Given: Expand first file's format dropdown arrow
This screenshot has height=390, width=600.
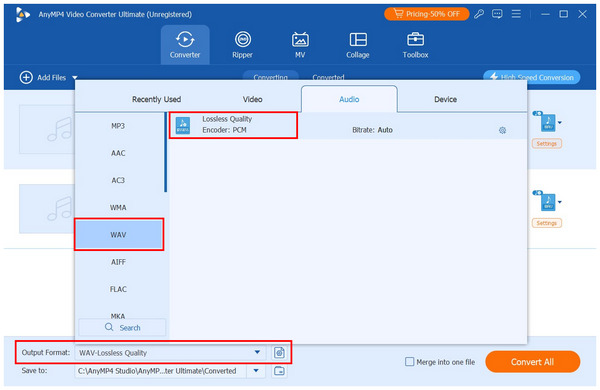Looking at the screenshot, I should pos(560,122).
